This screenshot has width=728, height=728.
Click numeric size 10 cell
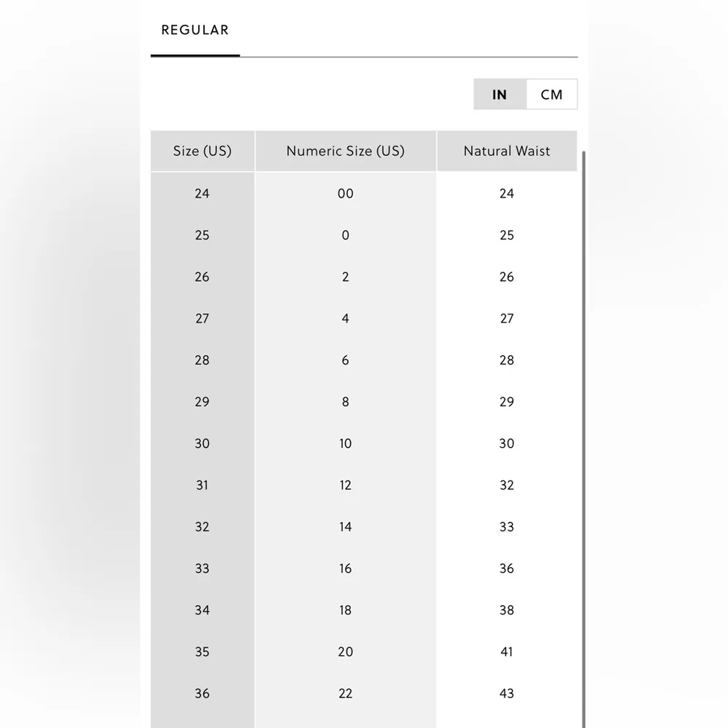pos(345,443)
